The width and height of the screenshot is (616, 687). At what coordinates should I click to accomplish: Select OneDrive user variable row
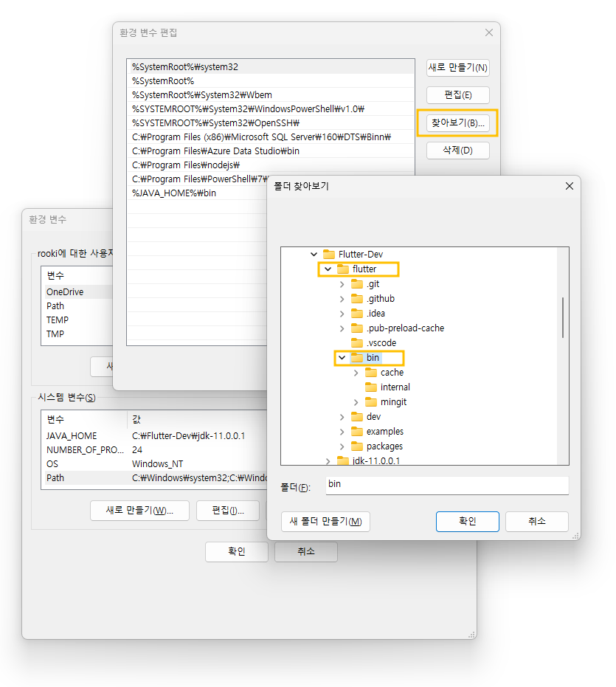pyautogui.click(x=77, y=291)
